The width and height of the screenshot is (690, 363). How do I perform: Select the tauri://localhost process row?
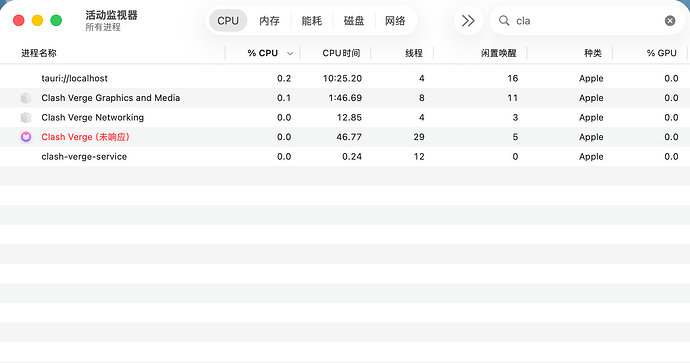(x=345, y=78)
